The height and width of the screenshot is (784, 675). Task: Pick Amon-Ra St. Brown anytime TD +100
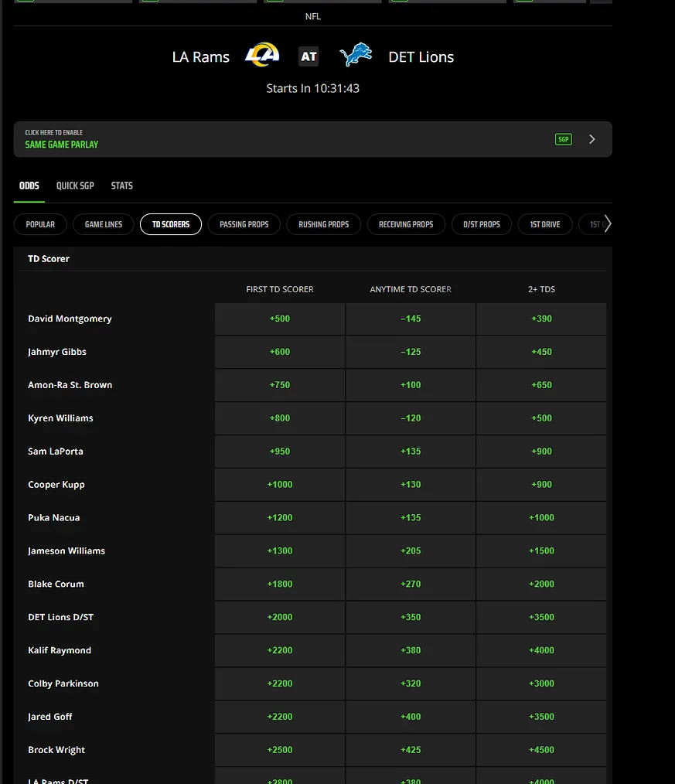411,385
